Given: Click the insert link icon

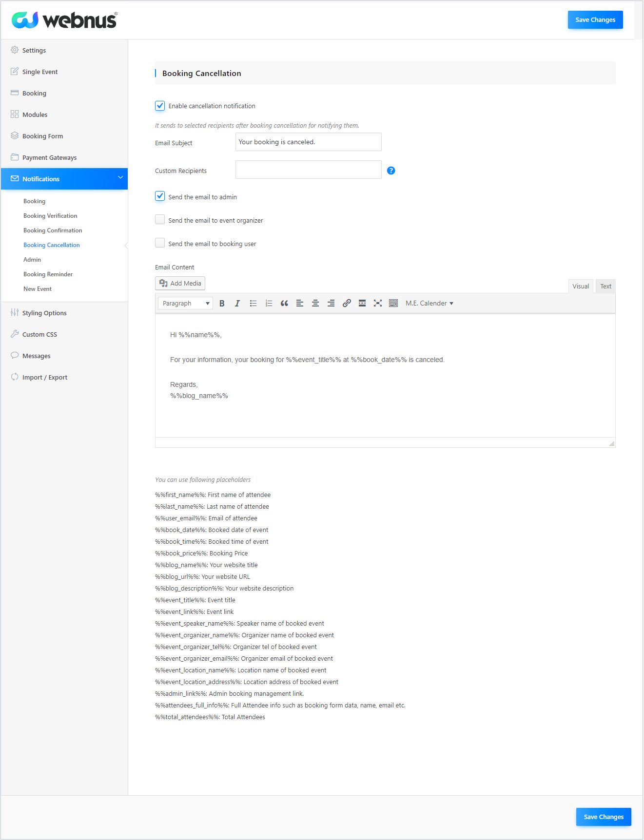Looking at the screenshot, I should (x=347, y=303).
